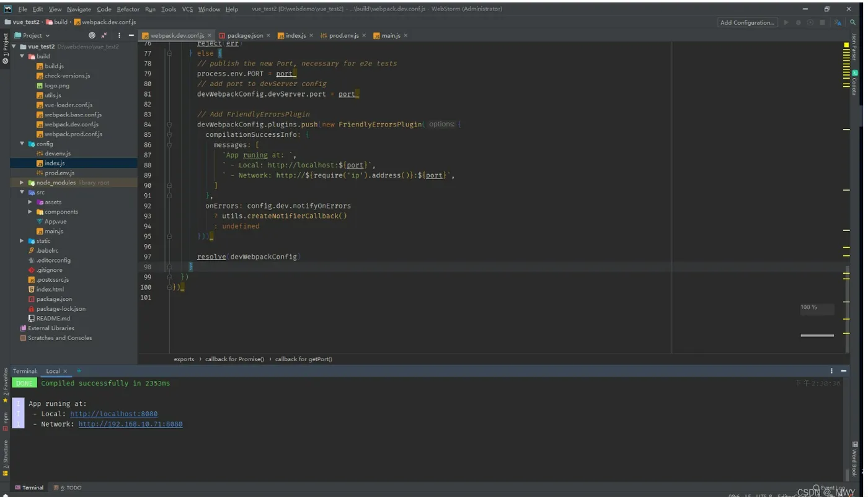Toggle the 6: TODO tool window button
Image resolution: width=868 pixels, height=498 pixels.
coord(68,487)
